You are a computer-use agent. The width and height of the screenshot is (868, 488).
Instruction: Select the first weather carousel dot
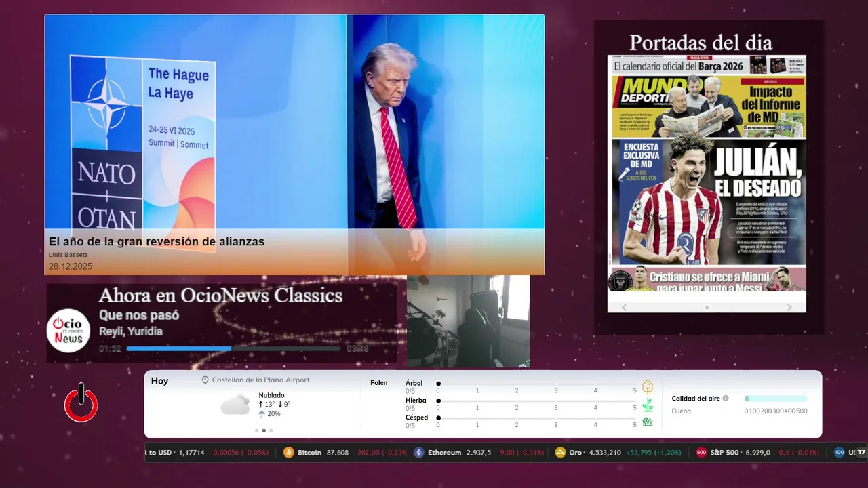point(256,430)
